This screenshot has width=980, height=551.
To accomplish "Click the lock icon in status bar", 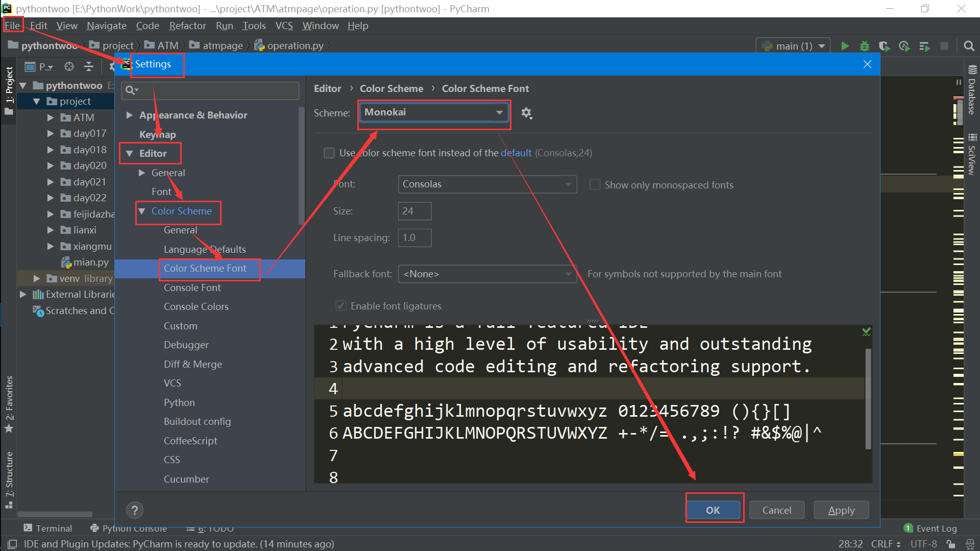I will coord(951,544).
